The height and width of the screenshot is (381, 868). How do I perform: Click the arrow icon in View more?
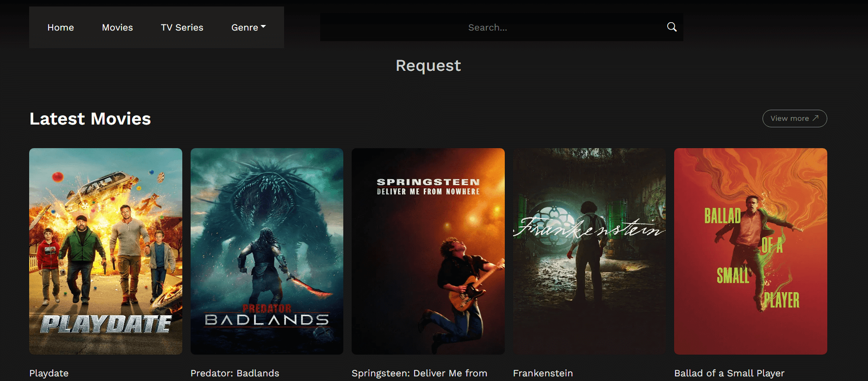(816, 118)
